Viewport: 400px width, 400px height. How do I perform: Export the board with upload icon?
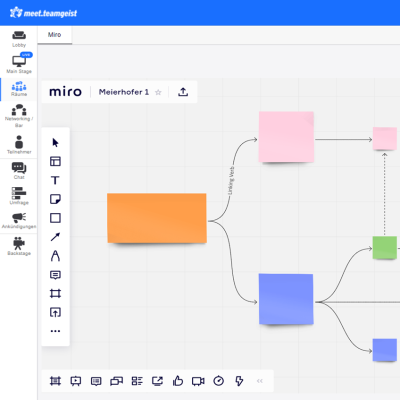pyautogui.click(x=183, y=92)
